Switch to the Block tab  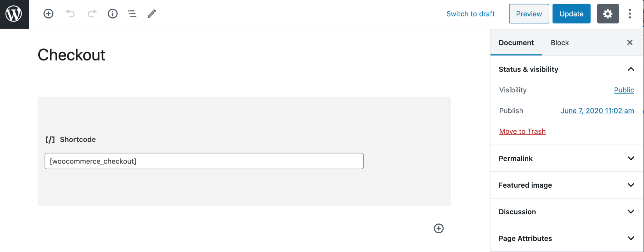click(560, 43)
